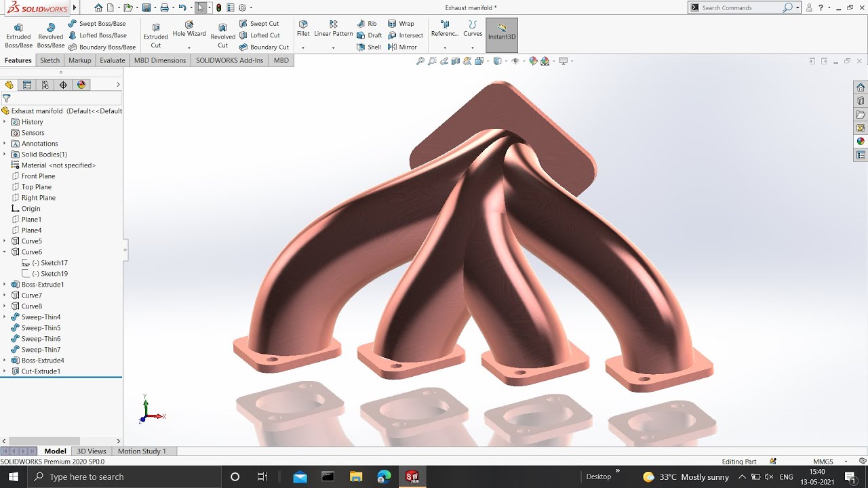
Task: Apply the Fillet tool
Action: (x=303, y=29)
